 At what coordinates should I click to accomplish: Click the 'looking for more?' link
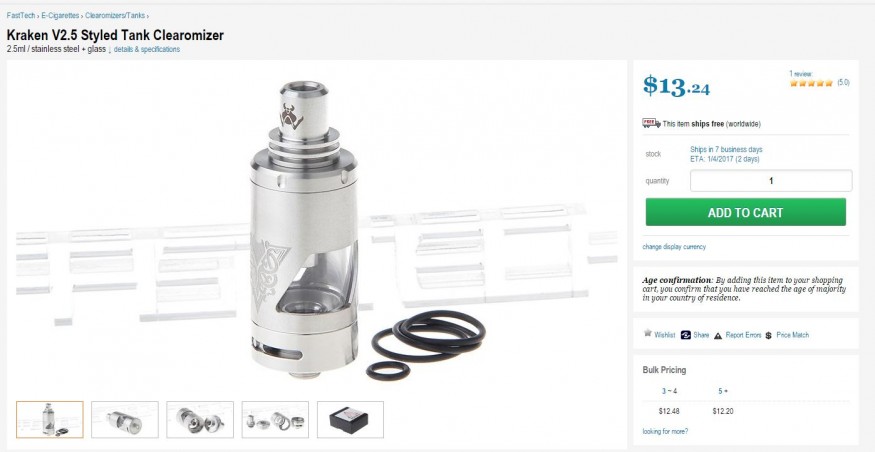click(x=665, y=431)
